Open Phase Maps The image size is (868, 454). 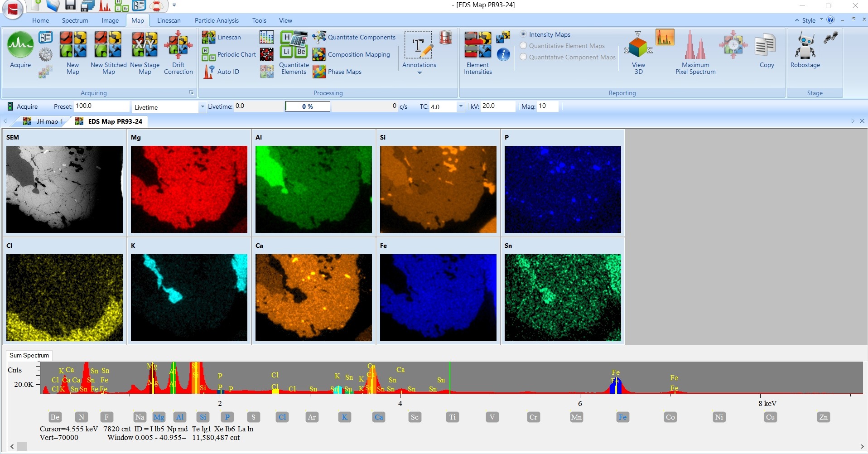pyautogui.click(x=337, y=72)
